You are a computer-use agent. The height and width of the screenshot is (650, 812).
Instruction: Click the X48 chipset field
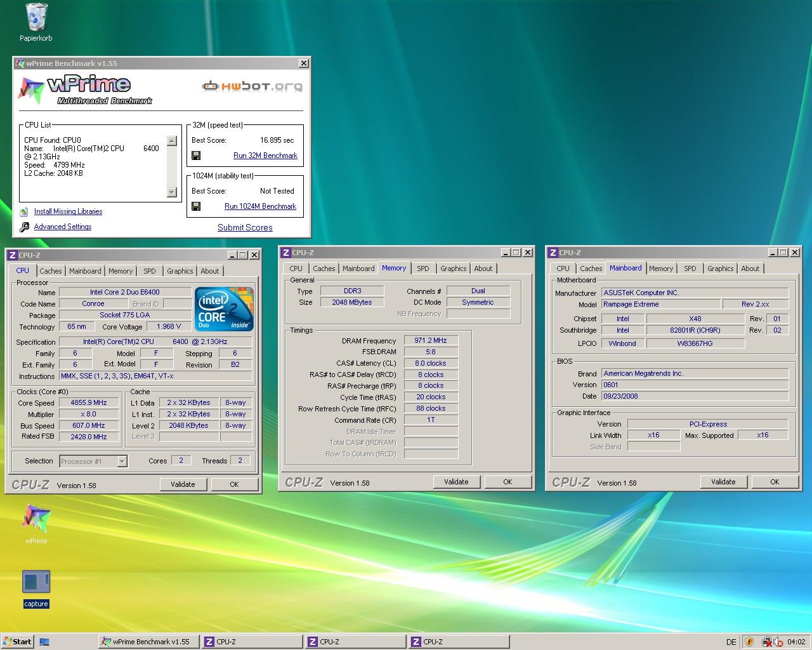coord(695,319)
